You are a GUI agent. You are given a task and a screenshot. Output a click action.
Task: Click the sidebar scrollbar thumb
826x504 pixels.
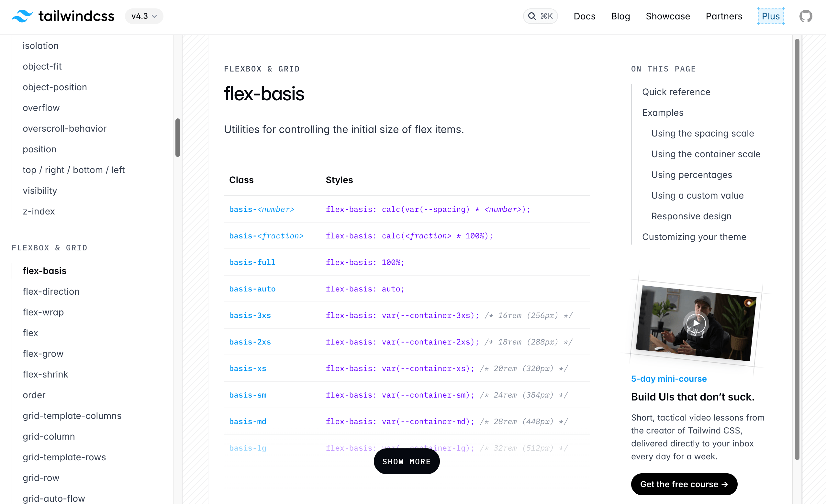pyautogui.click(x=178, y=137)
